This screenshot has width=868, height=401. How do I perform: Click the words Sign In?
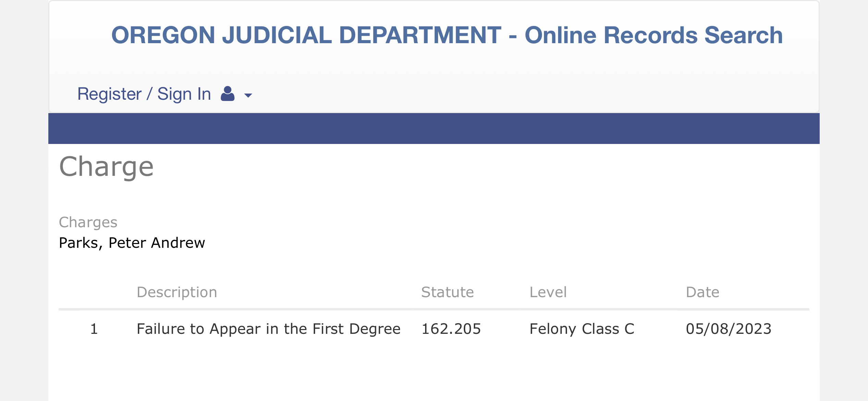[184, 94]
